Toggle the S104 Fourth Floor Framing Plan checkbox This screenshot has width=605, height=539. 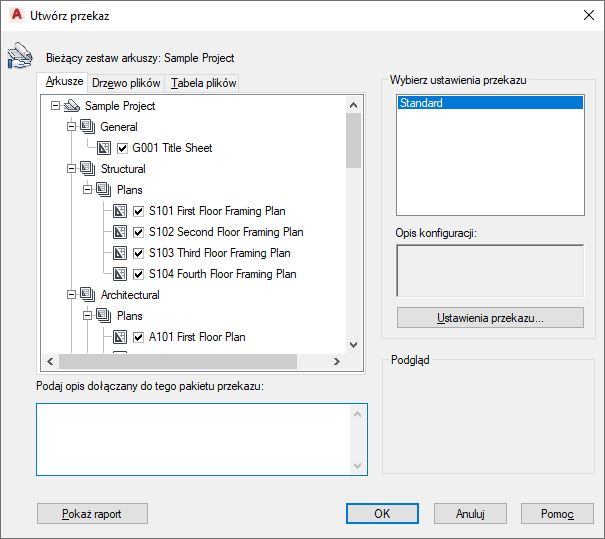(x=139, y=274)
